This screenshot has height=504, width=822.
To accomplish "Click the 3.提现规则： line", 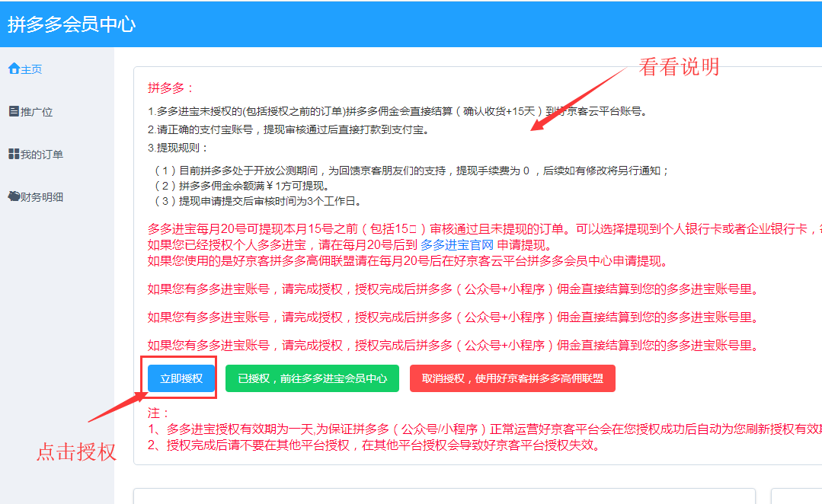I will (178, 148).
